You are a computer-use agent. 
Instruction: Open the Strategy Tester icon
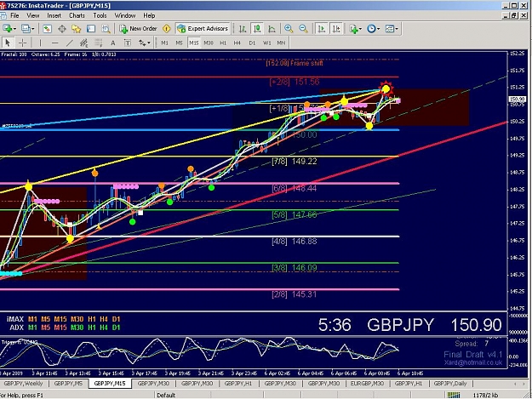pos(106,29)
